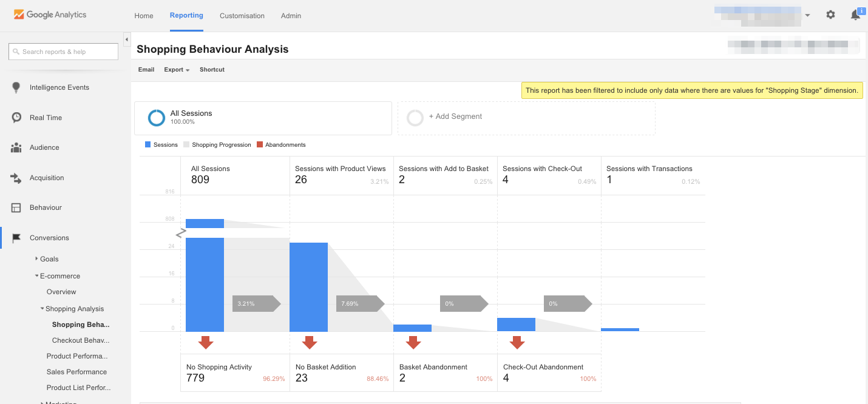Toggle the Abandonments legend item
This screenshot has height=404, width=868.
pos(280,144)
